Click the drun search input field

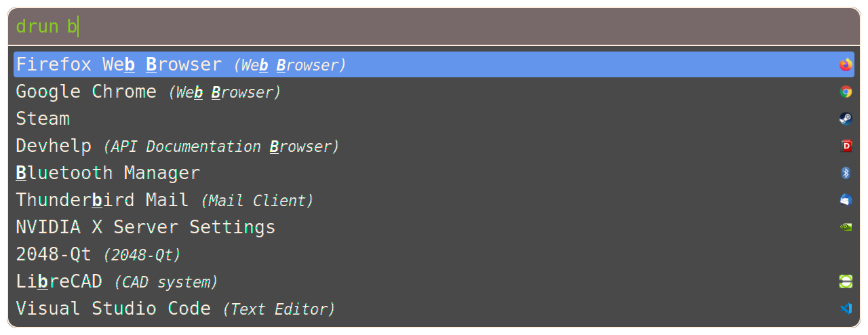(434, 26)
